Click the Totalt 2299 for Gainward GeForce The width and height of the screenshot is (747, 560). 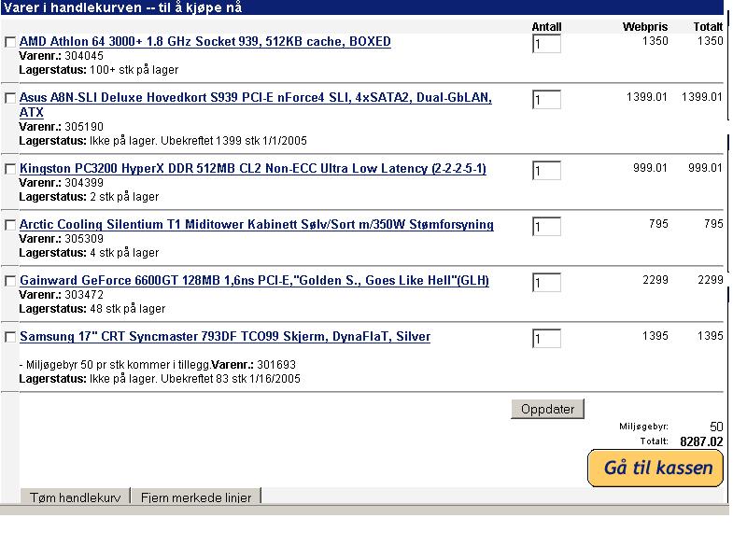[711, 280]
